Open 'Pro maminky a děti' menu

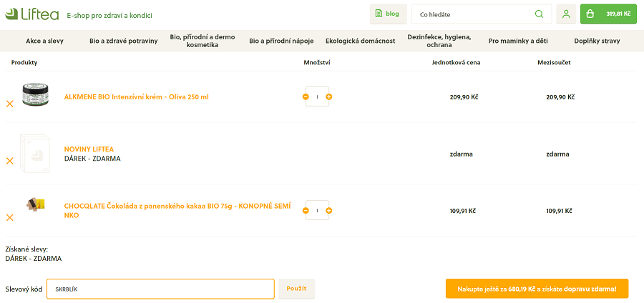click(518, 41)
